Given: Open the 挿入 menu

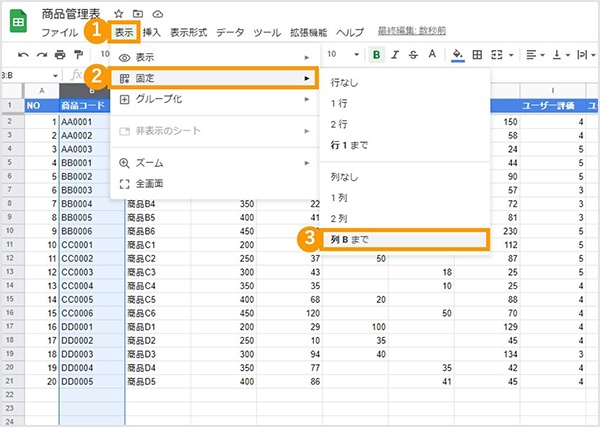Looking at the screenshot, I should pos(152,33).
